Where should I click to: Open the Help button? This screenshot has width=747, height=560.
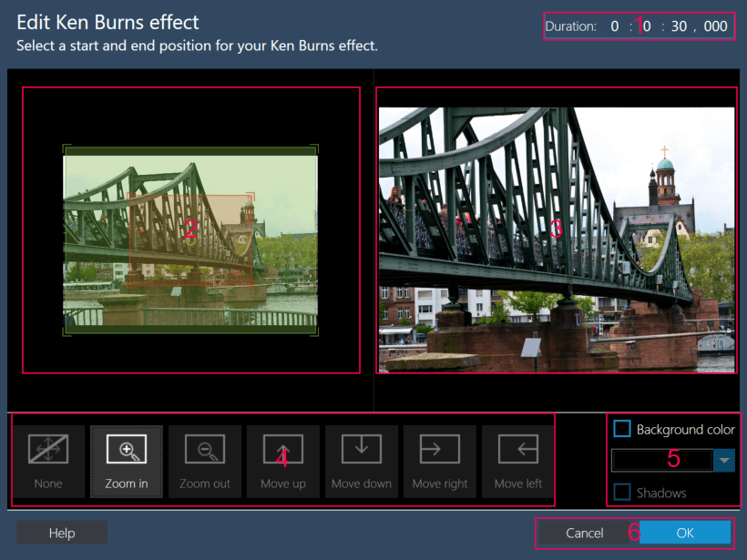(x=62, y=533)
